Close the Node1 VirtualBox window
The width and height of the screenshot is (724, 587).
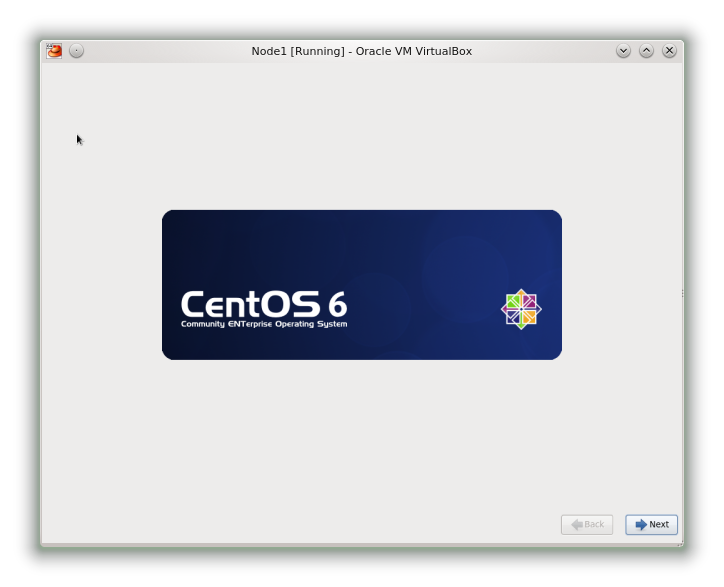tap(670, 51)
